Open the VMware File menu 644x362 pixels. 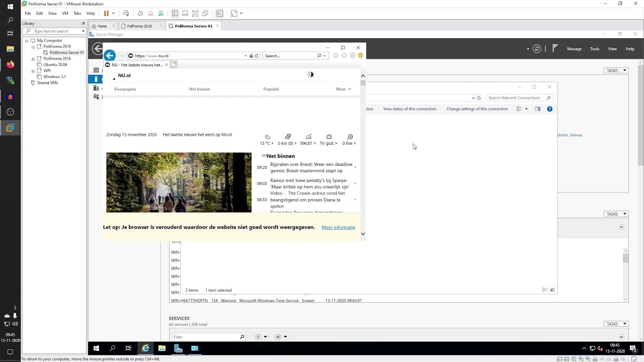28,14
